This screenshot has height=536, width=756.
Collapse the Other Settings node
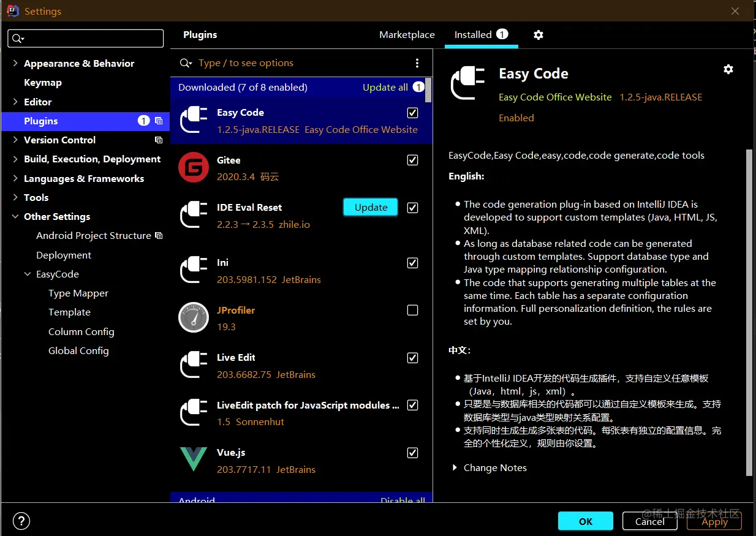pos(15,217)
